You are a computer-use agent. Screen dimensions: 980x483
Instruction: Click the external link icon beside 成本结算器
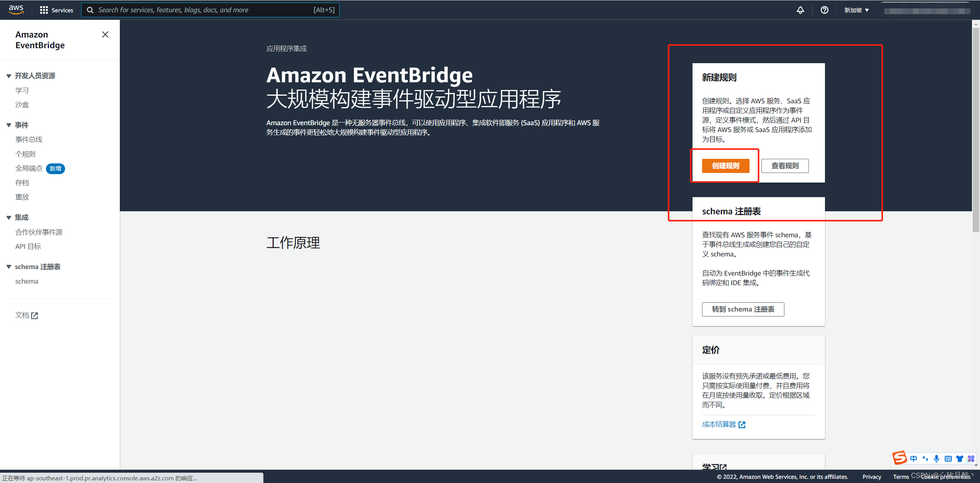click(742, 424)
